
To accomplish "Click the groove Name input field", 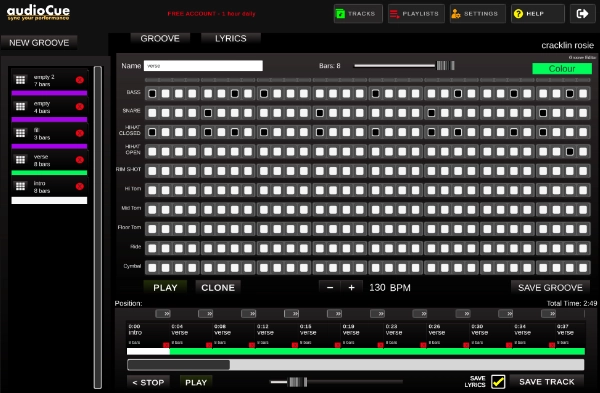I will click(203, 66).
